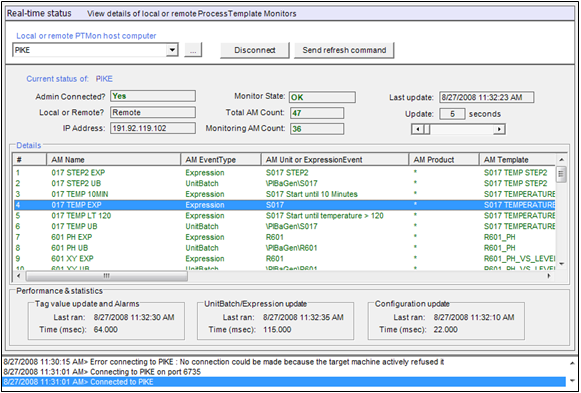581x393 pixels.
Task: Select the Error connecting to PIKE log entry
Action: pos(285,362)
